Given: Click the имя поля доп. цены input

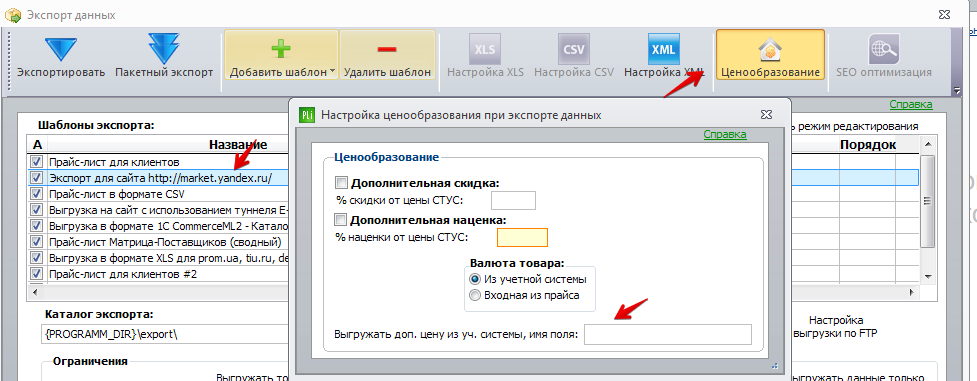Looking at the screenshot, I should (667, 335).
